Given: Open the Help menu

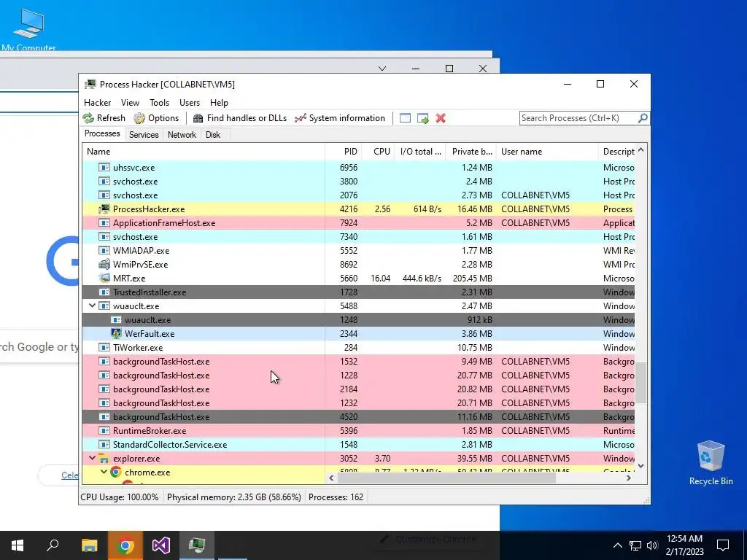Looking at the screenshot, I should click(219, 103).
